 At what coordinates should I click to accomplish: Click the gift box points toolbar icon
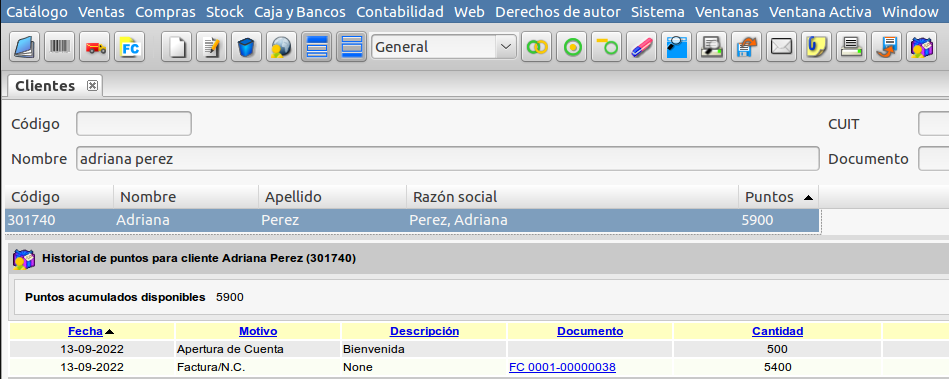coord(923,47)
